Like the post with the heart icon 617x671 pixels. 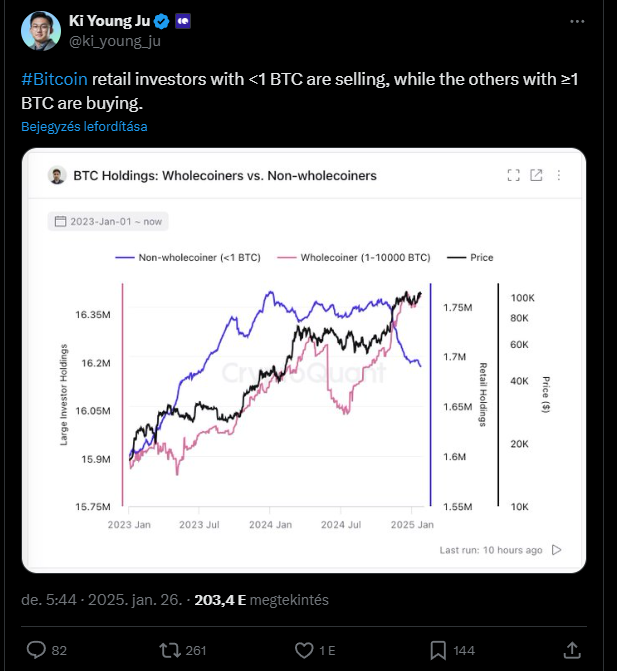(x=304, y=650)
